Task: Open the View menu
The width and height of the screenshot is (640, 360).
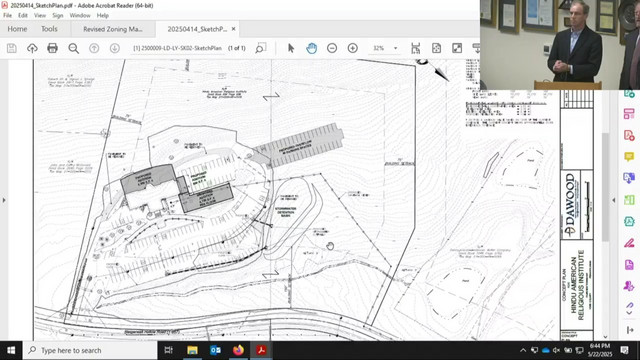Action: 40,16
